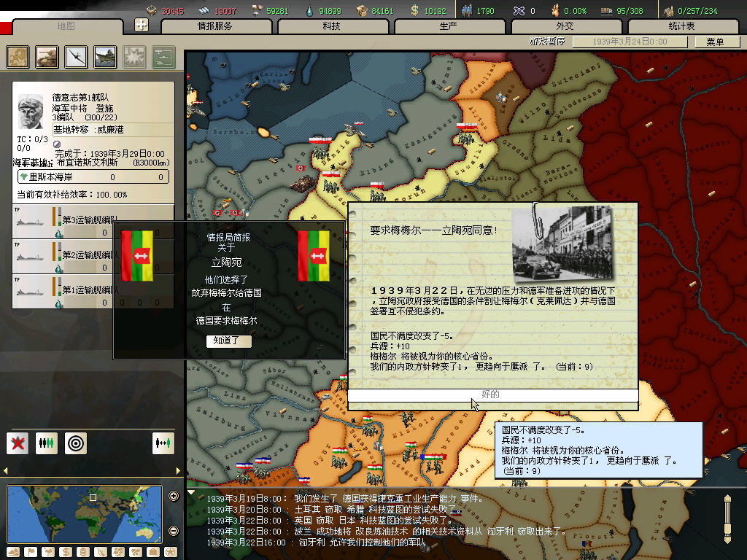Select 第3运输舰编队 transport unit

click(93, 222)
